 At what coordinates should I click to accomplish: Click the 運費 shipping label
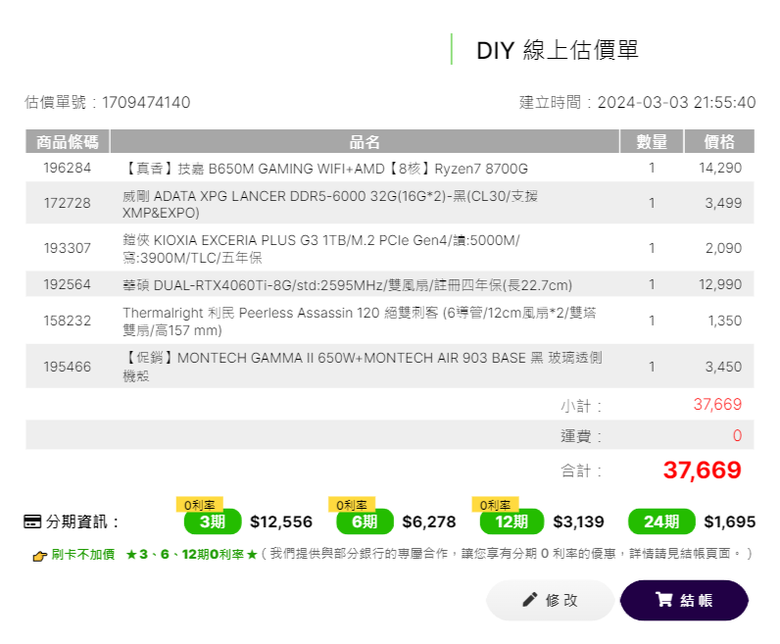[581, 436]
